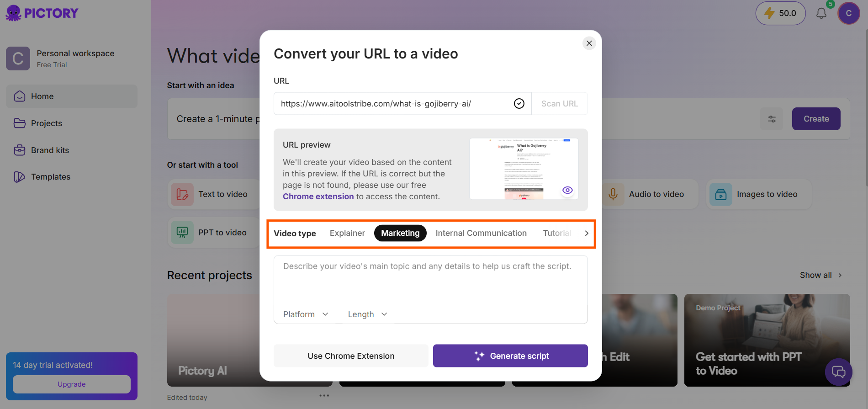Open the Platform dropdown
868x409 pixels.
pos(306,314)
